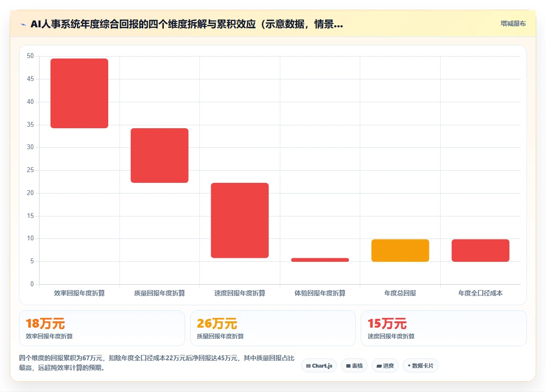Click the caption 效率回报年度折算 under 18万元
Screen dimensions: 546x392
[x=49, y=336]
